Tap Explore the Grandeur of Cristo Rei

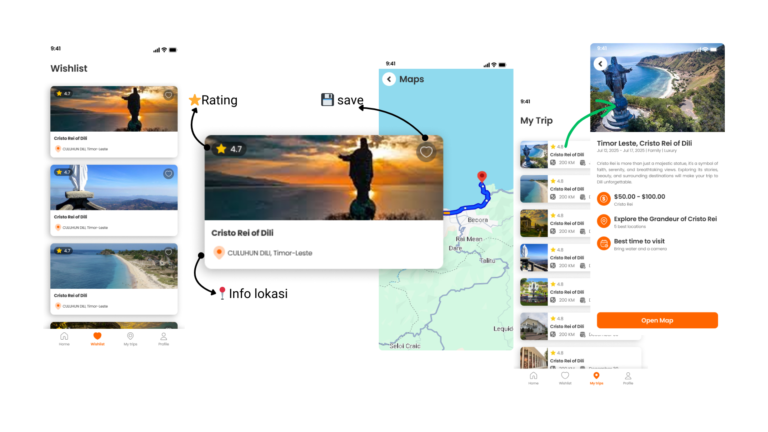(x=665, y=219)
